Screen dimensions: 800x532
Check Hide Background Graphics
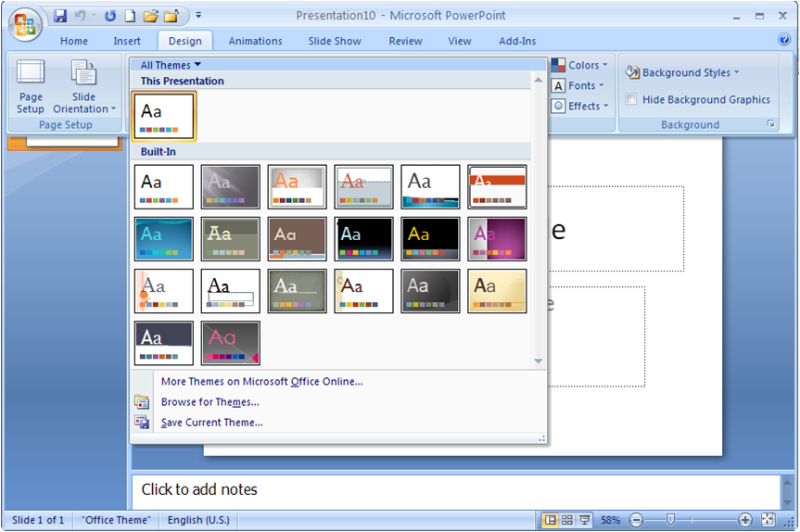coord(631,99)
